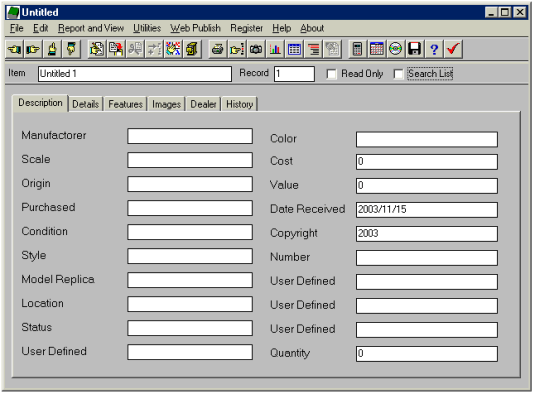This screenshot has width=535, height=394.
Task: Open the Register menu
Action: 246,28
